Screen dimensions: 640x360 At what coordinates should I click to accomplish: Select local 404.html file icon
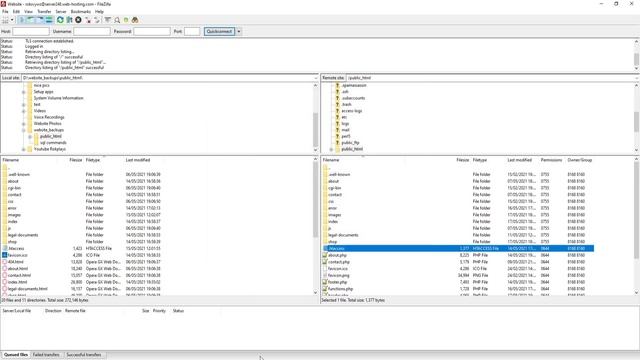point(4,262)
